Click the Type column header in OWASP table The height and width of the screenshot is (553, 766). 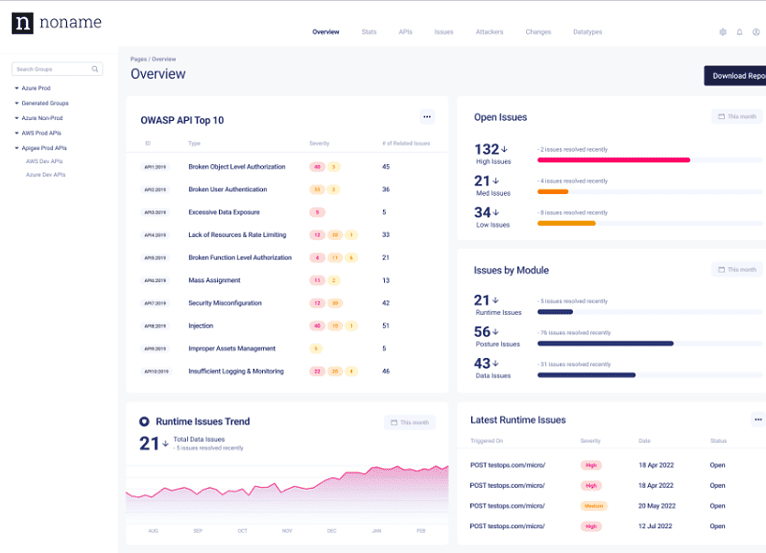(x=194, y=143)
